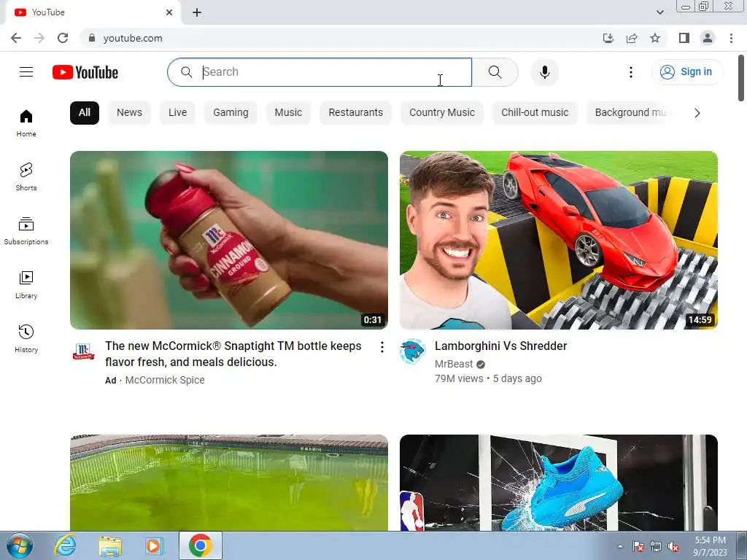
Task: Click the search magnifier button
Action: coord(495,72)
